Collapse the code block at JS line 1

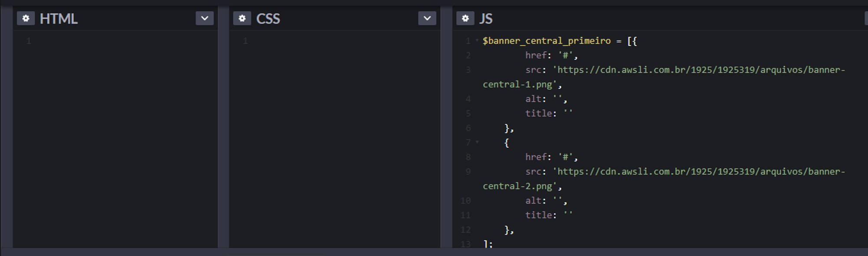click(477, 41)
